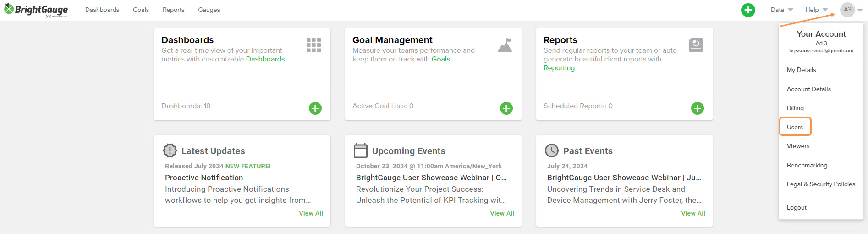Click View All under Upcoming Events
This screenshot has height=234, width=868.
coord(502,213)
